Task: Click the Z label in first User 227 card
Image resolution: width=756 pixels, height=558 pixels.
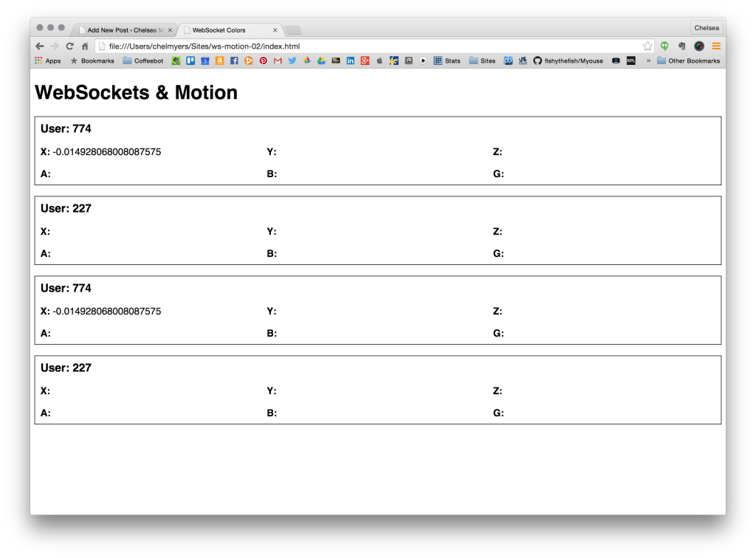Action: click(x=498, y=231)
